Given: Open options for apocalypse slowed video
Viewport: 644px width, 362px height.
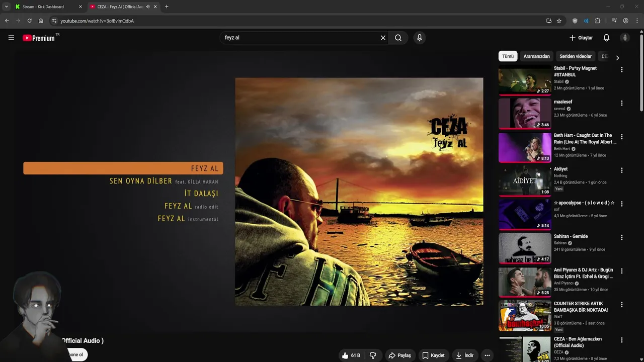Looking at the screenshot, I should [x=622, y=204].
